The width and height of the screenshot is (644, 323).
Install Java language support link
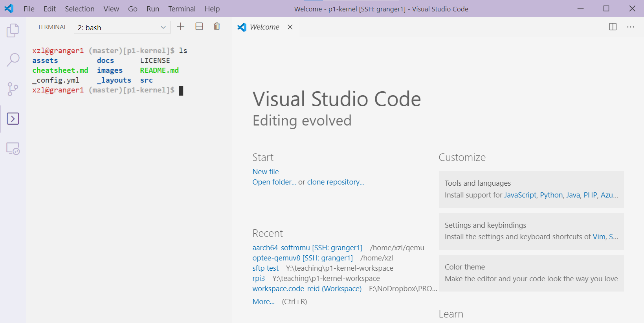tap(573, 195)
